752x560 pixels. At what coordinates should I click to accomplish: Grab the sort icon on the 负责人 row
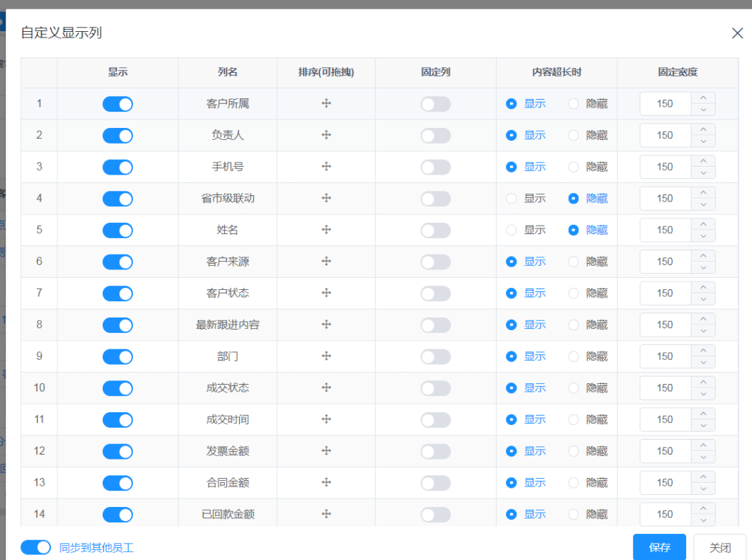(x=325, y=135)
